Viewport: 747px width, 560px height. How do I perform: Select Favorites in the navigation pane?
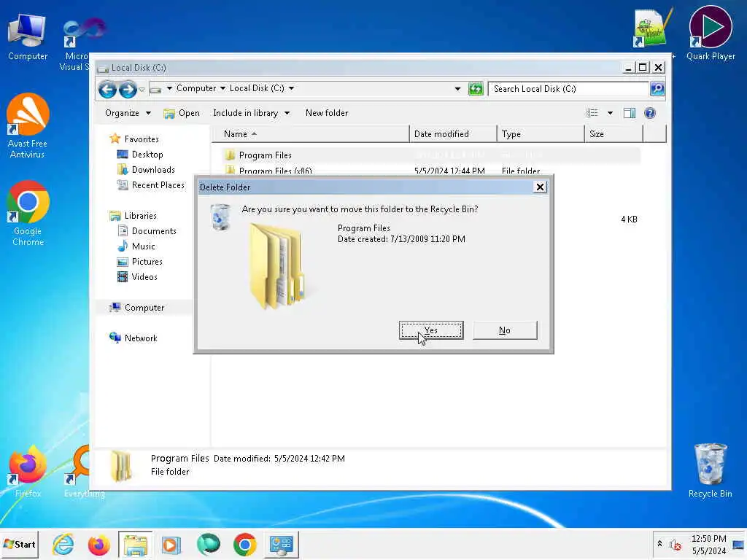pos(134,139)
